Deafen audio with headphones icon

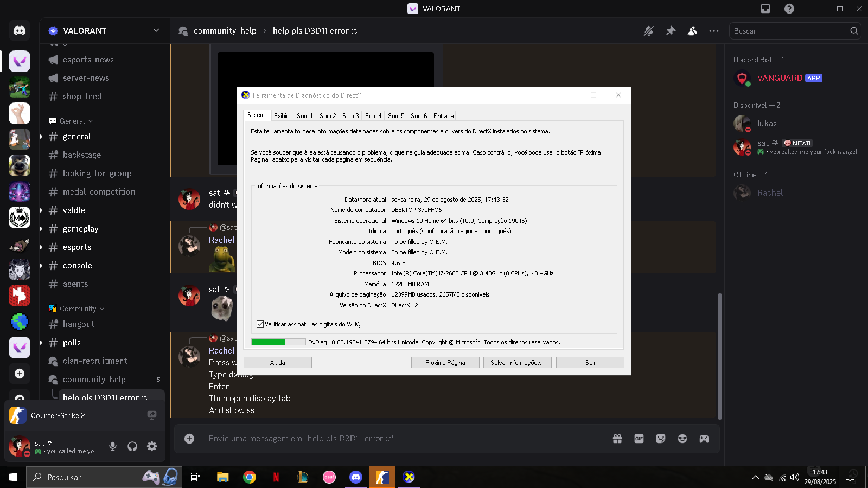pyautogui.click(x=132, y=446)
